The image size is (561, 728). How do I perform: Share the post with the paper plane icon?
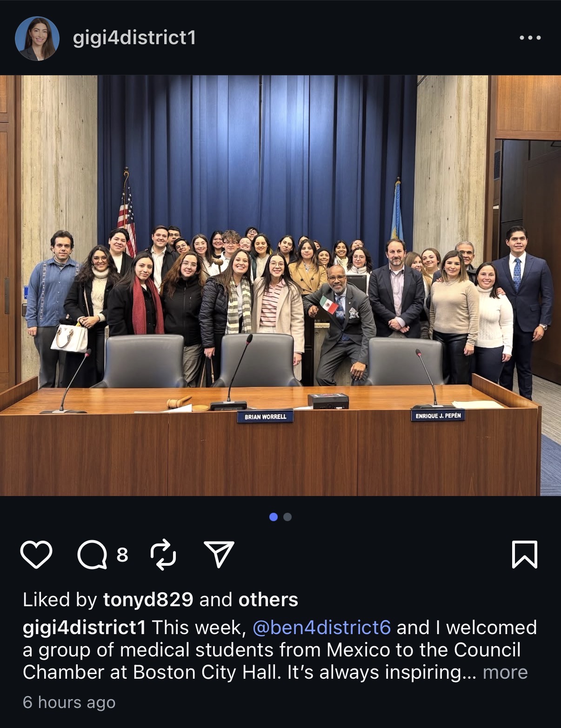pos(219,554)
